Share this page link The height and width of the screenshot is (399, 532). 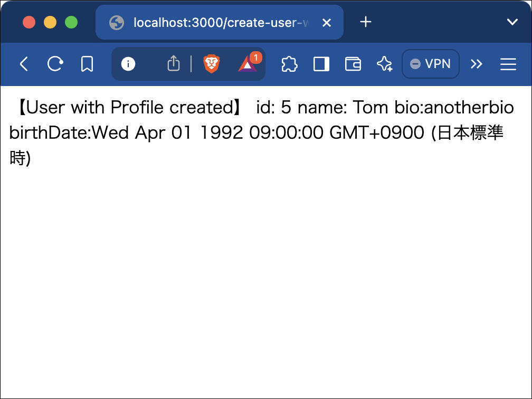[x=174, y=64]
